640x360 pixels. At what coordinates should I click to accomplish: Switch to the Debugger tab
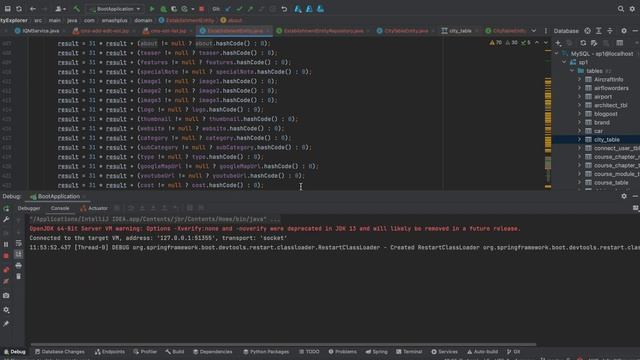pos(29,208)
